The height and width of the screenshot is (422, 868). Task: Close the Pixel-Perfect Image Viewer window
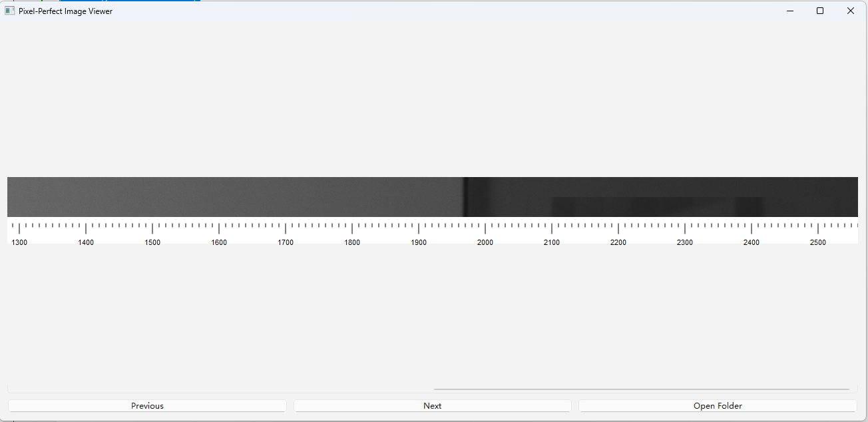851,11
